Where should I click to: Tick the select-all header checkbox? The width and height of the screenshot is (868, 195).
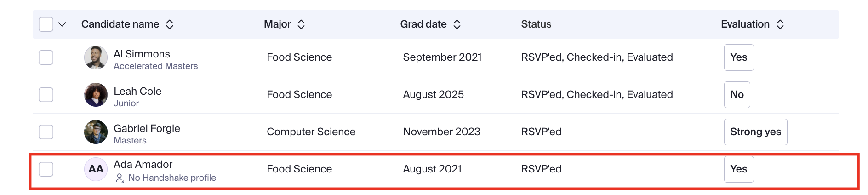point(46,24)
